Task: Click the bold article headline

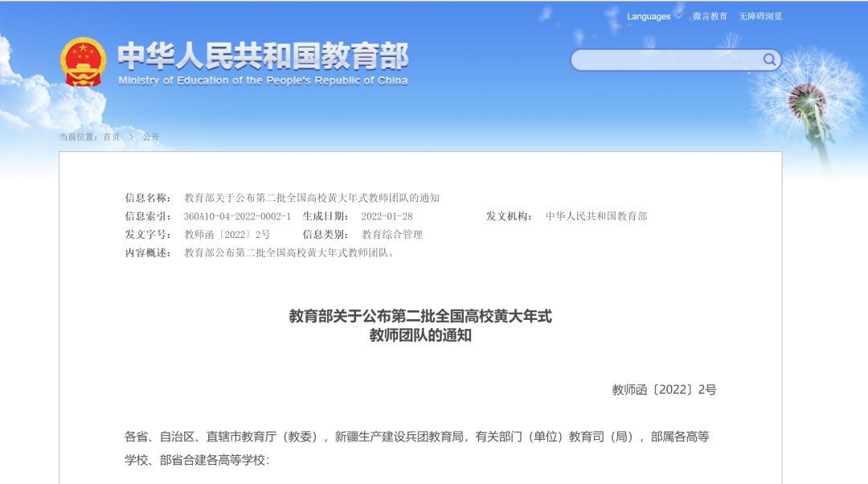Action: [x=420, y=326]
